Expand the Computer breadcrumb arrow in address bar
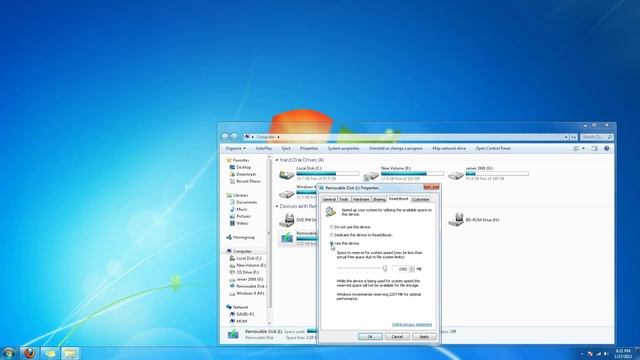 [x=278, y=137]
